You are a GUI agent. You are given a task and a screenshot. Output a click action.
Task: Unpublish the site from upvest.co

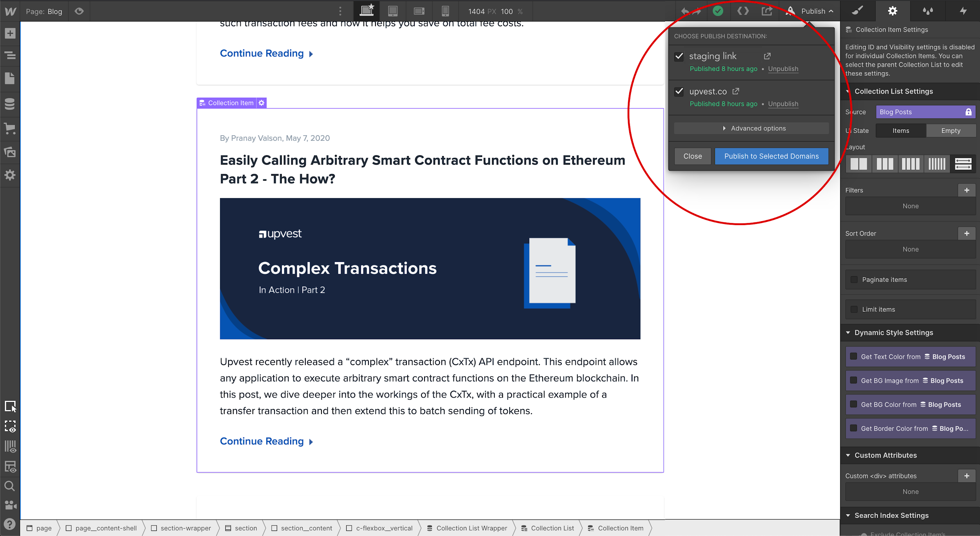coord(783,104)
